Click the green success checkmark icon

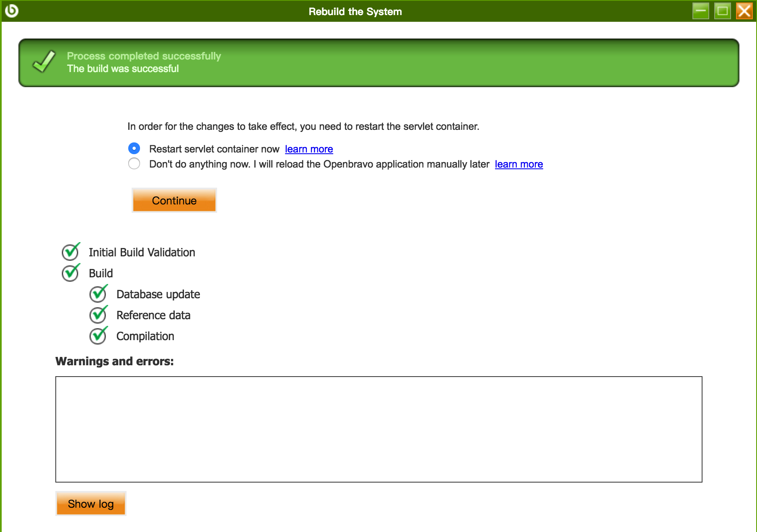[x=44, y=62]
